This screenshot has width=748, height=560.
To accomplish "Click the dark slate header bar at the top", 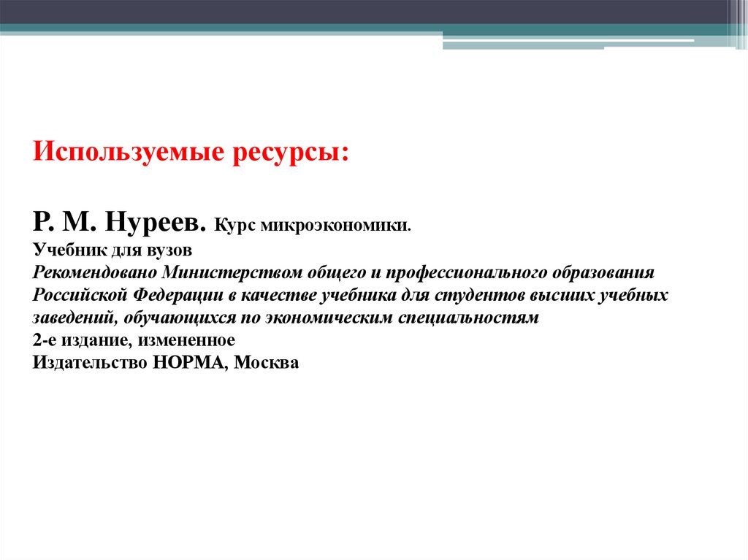I will point(362,12).
